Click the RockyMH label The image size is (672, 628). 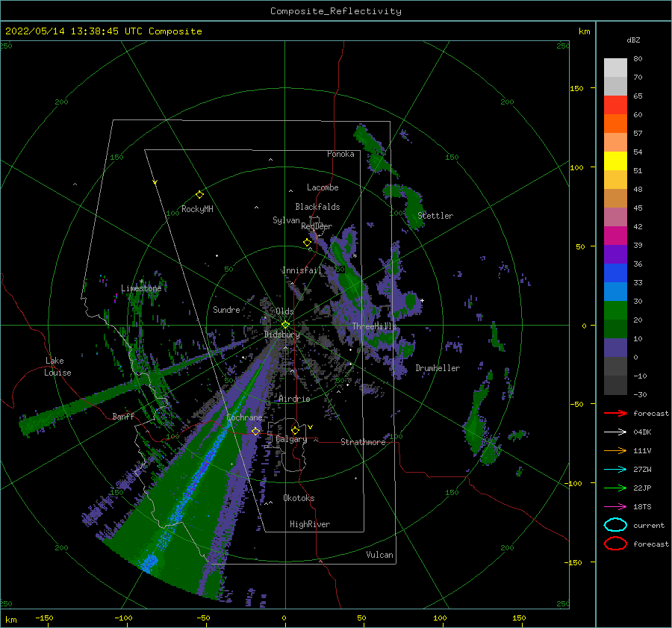197,209
